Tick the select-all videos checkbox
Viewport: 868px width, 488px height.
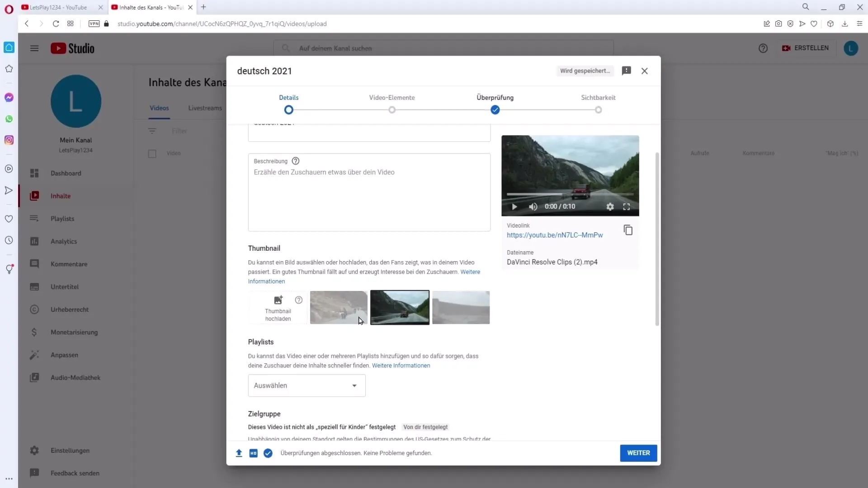(152, 154)
